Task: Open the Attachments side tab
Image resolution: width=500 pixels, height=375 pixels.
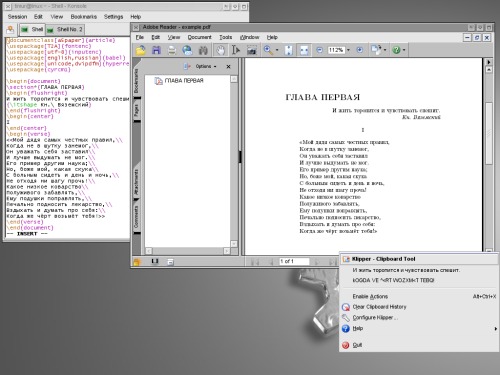Action: [x=137, y=182]
